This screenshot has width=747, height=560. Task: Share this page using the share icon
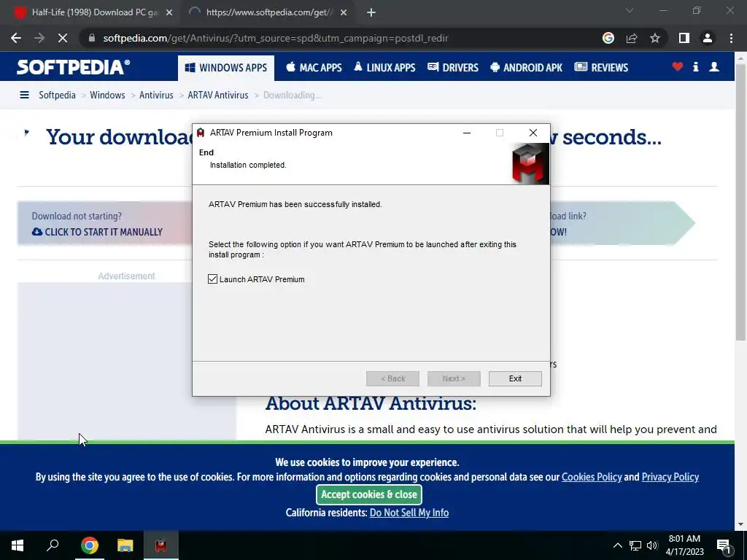tap(632, 38)
